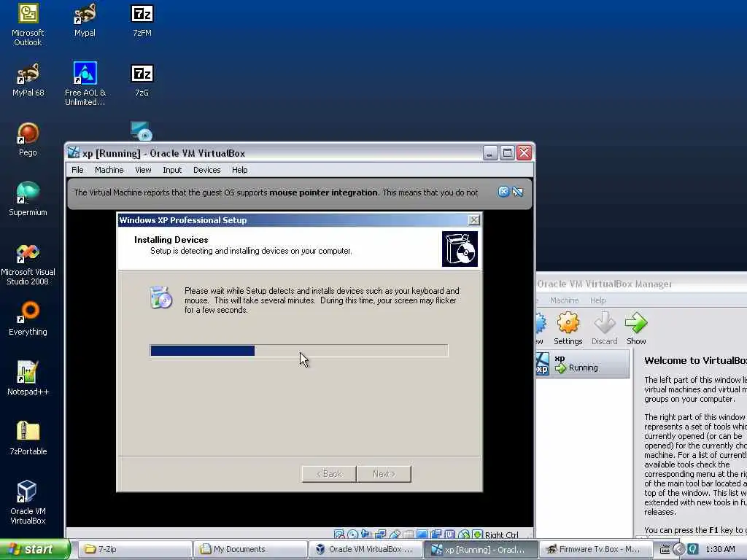The width and height of the screenshot is (747, 560).
Task: Click the audio status icon in VM
Action: click(x=366, y=534)
